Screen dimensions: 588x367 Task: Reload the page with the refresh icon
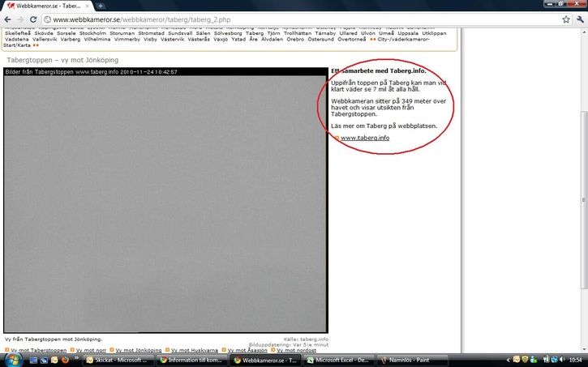pyautogui.click(x=33, y=19)
